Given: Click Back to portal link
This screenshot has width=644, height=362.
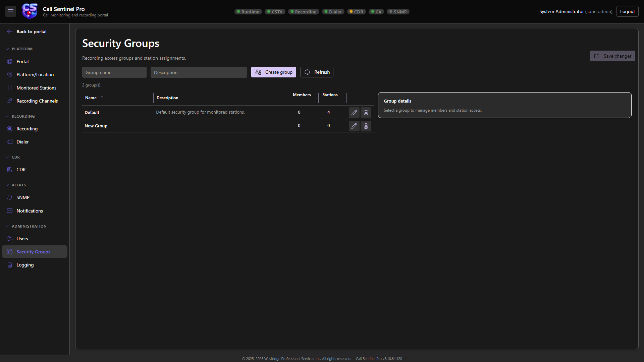Looking at the screenshot, I should (x=27, y=32).
